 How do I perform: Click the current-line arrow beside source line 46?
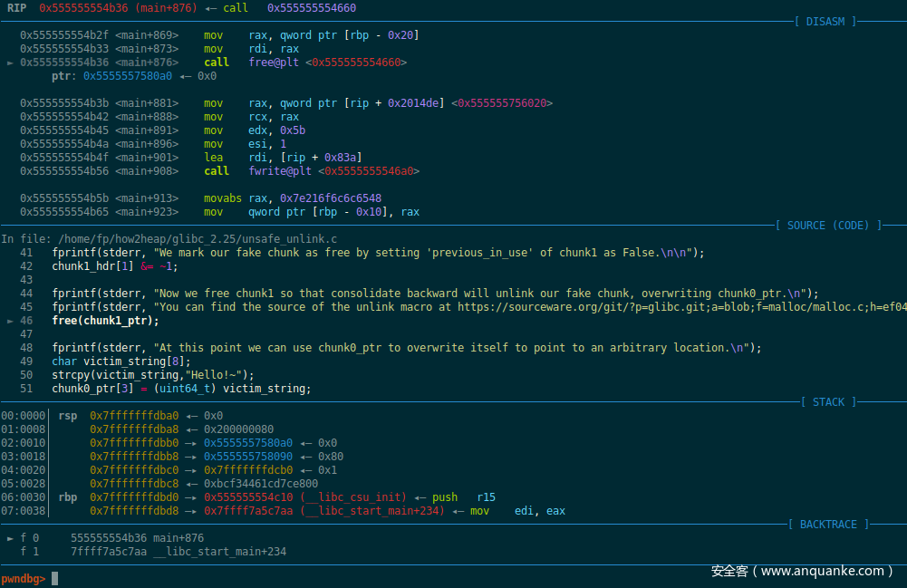pyautogui.click(x=10, y=321)
